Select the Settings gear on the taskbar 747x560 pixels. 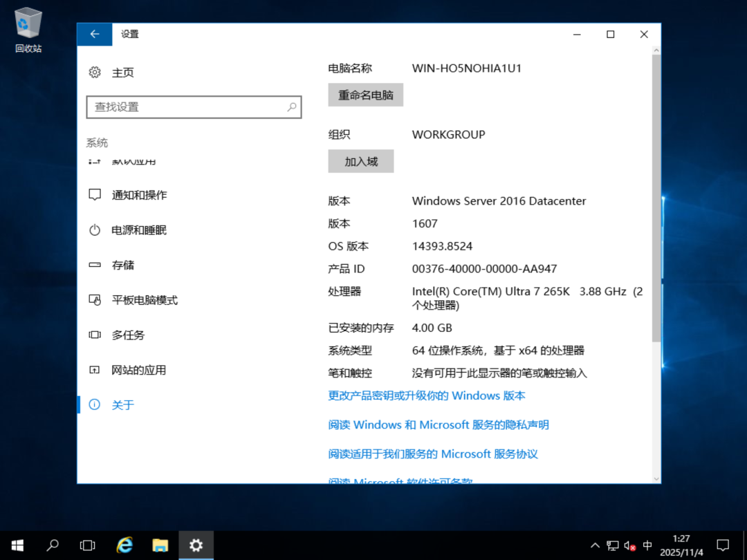196,545
